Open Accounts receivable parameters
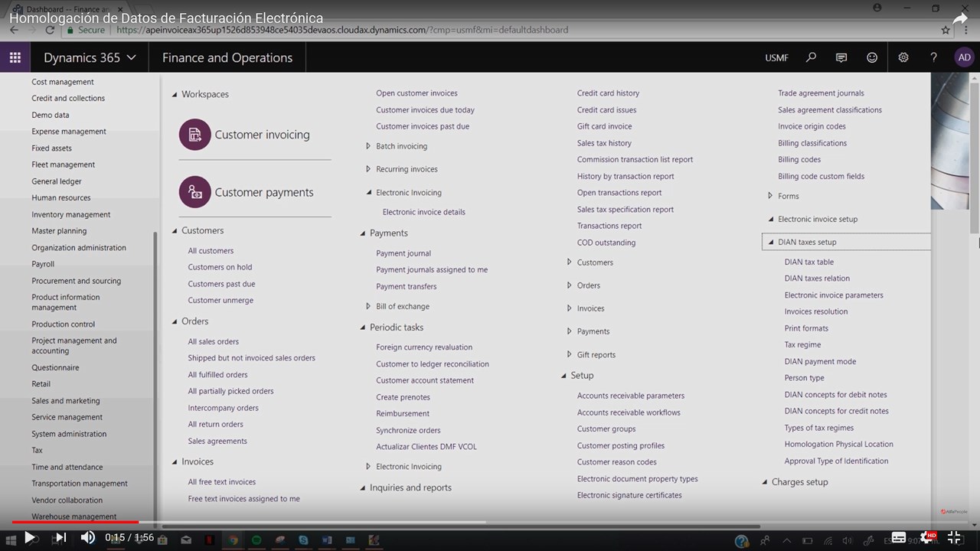 tap(631, 396)
